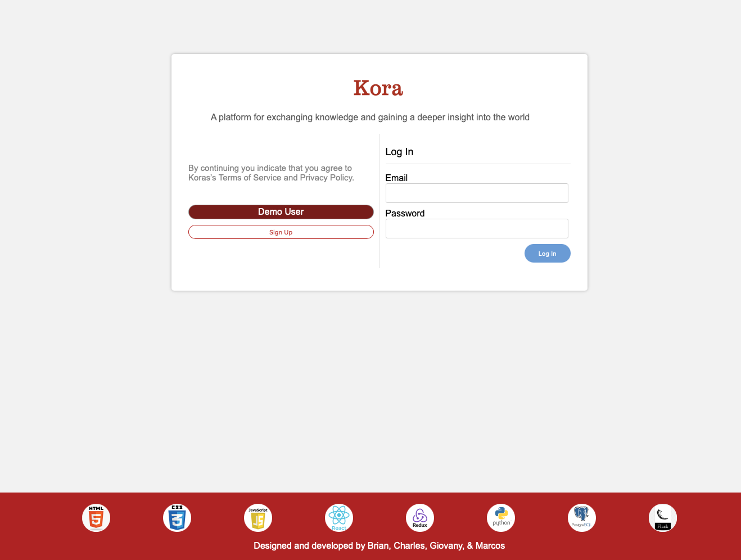
Task: Select the CSS3 icon
Action: [x=177, y=517]
